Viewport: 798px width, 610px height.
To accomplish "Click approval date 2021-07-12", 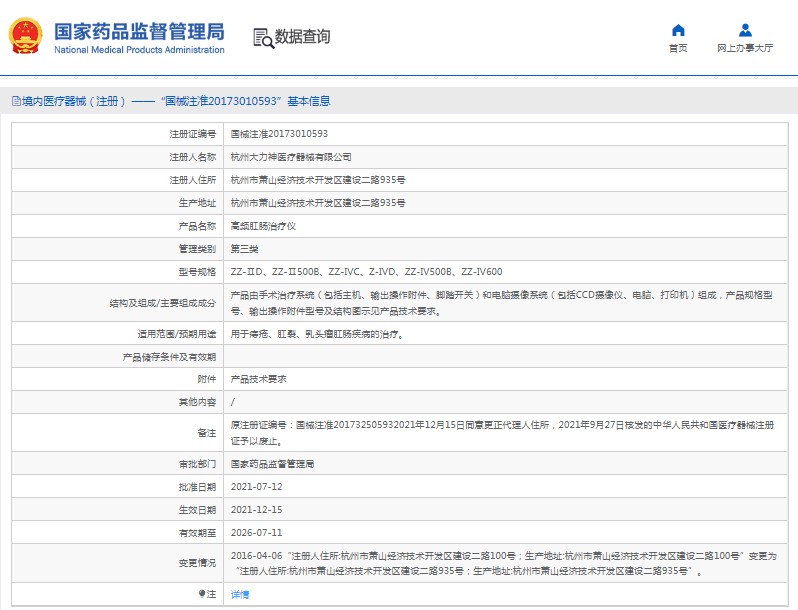I will (256, 486).
